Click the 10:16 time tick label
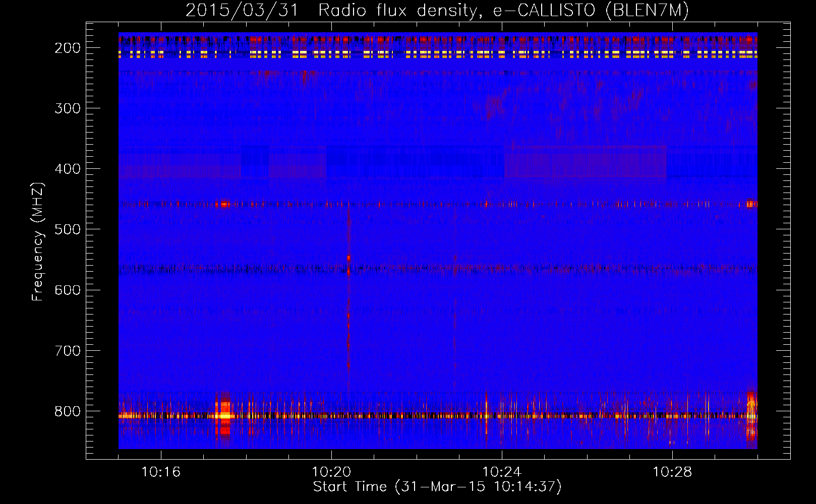 pyautogui.click(x=161, y=472)
